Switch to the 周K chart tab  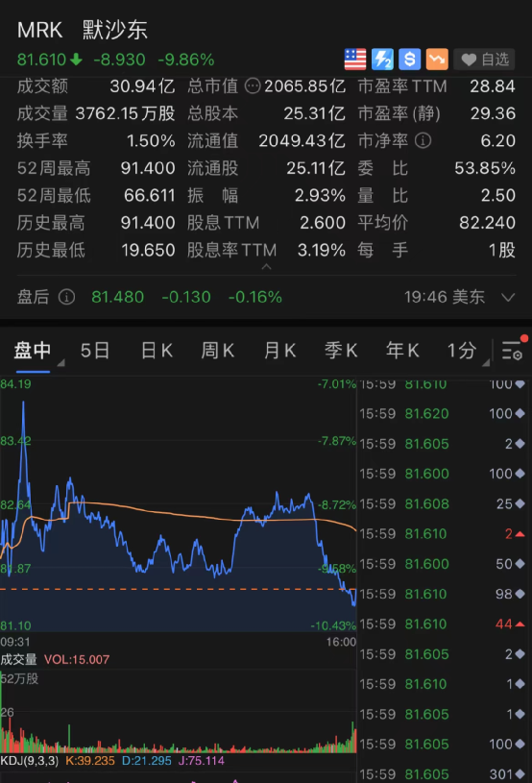point(217,351)
